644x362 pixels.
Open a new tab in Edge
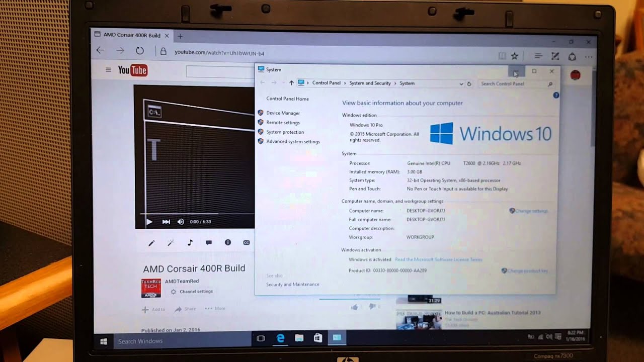click(x=180, y=36)
